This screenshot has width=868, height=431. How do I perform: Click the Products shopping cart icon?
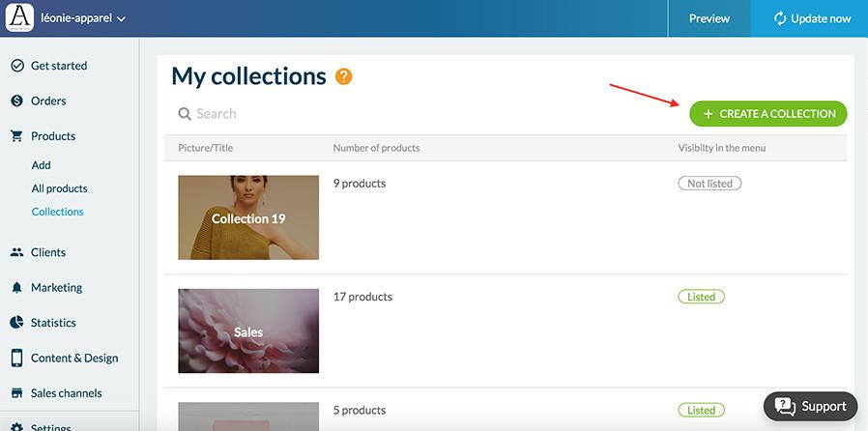point(16,136)
